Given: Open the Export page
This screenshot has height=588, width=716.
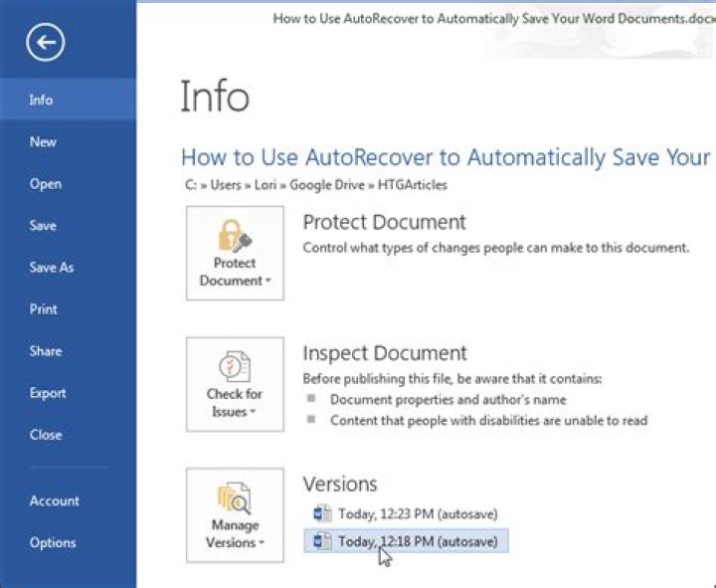Looking at the screenshot, I should (x=68, y=393).
